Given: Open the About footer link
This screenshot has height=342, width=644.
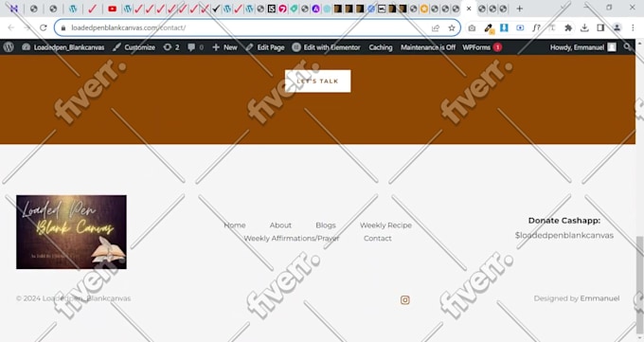Looking at the screenshot, I should (x=280, y=225).
